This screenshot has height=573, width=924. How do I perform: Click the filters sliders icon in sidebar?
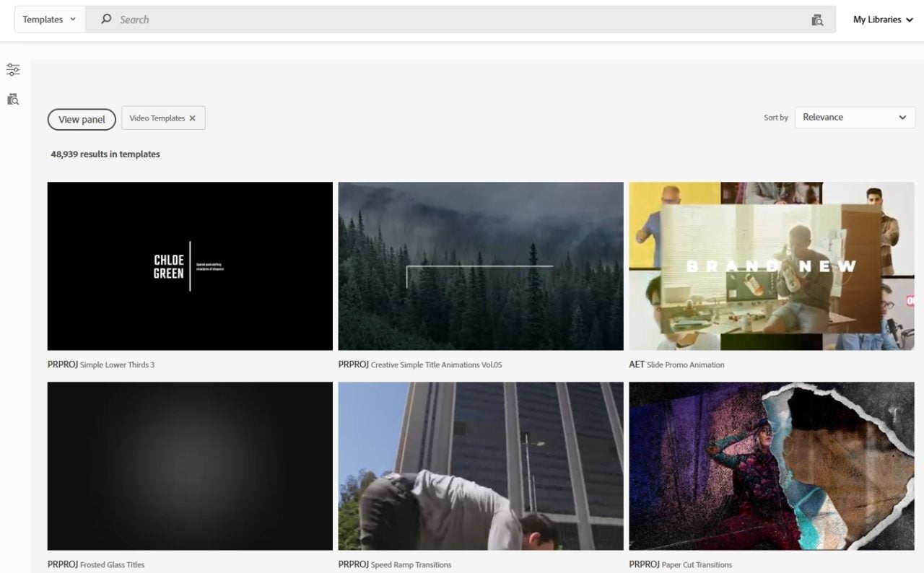(13, 70)
